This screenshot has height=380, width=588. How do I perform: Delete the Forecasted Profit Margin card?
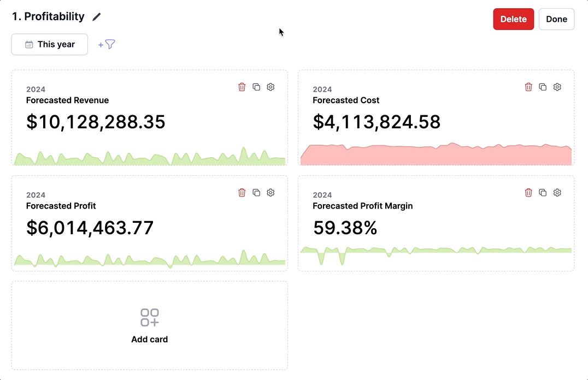[528, 193]
